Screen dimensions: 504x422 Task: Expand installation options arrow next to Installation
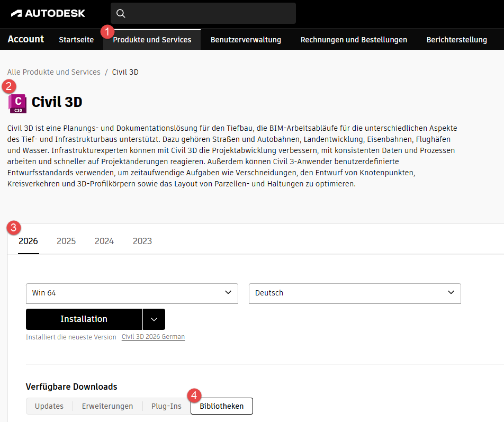[x=154, y=319]
